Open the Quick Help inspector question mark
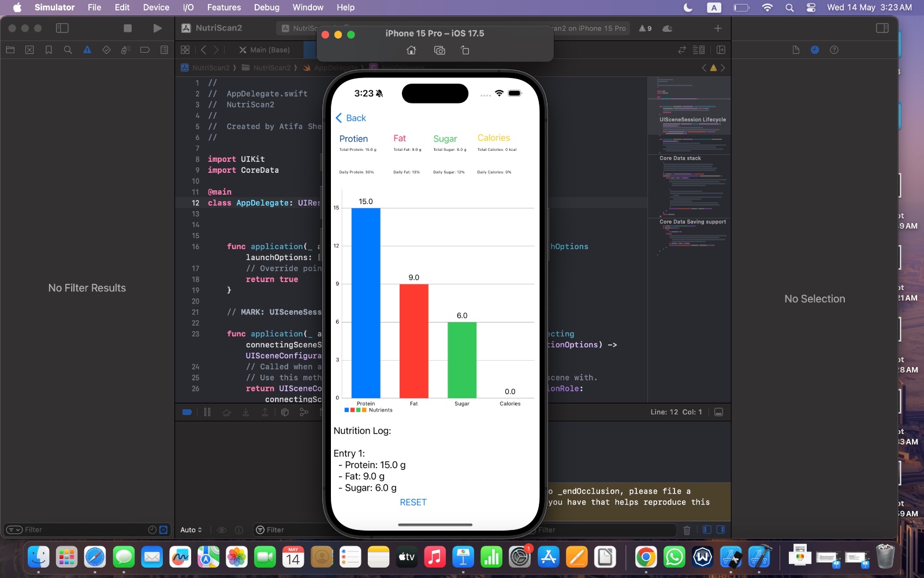Image resolution: width=924 pixels, height=578 pixels. click(834, 50)
